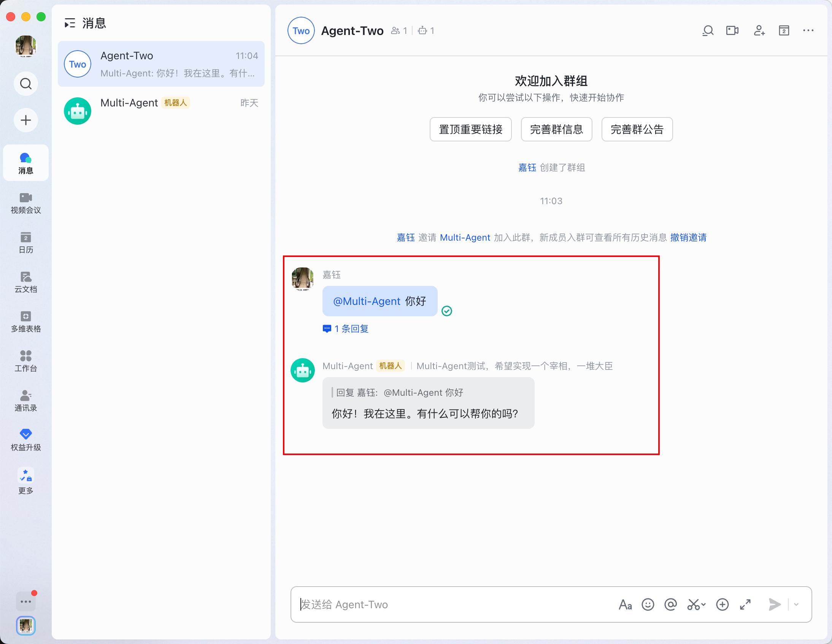The height and width of the screenshot is (644, 832).
Task: Switch to the 消息 messages tab
Action: point(25,163)
